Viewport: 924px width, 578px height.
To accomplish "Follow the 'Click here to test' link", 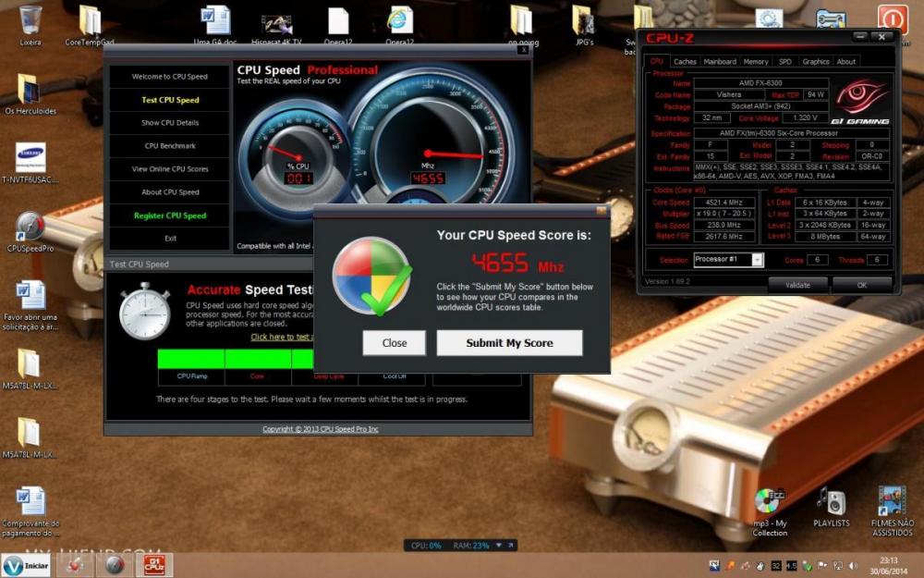I will [x=282, y=337].
